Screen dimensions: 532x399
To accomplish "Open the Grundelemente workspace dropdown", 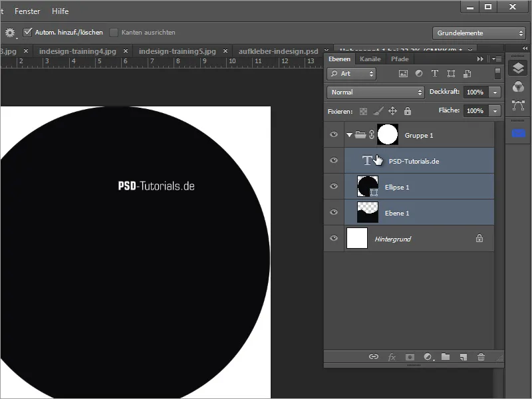I will (479, 33).
